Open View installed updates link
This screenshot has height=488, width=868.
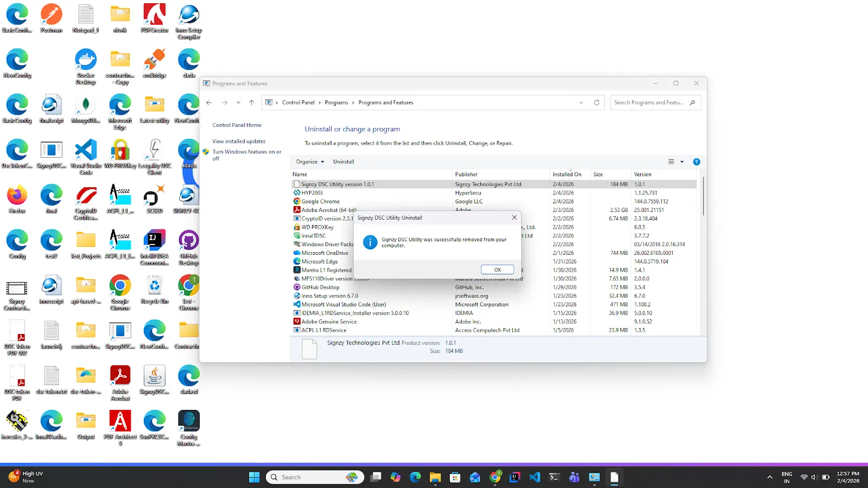point(239,142)
